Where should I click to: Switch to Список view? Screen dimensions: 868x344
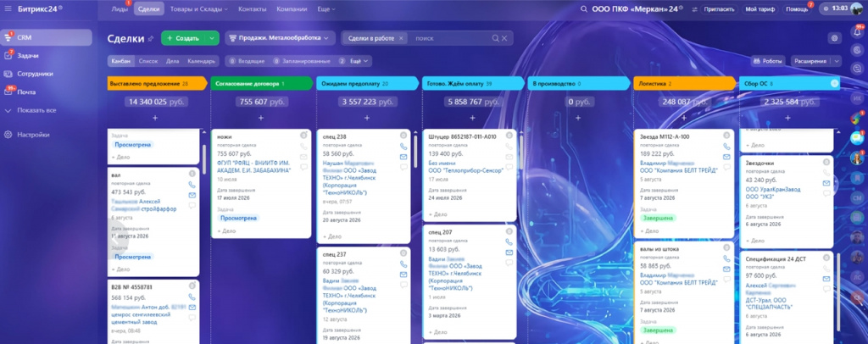click(147, 61)
